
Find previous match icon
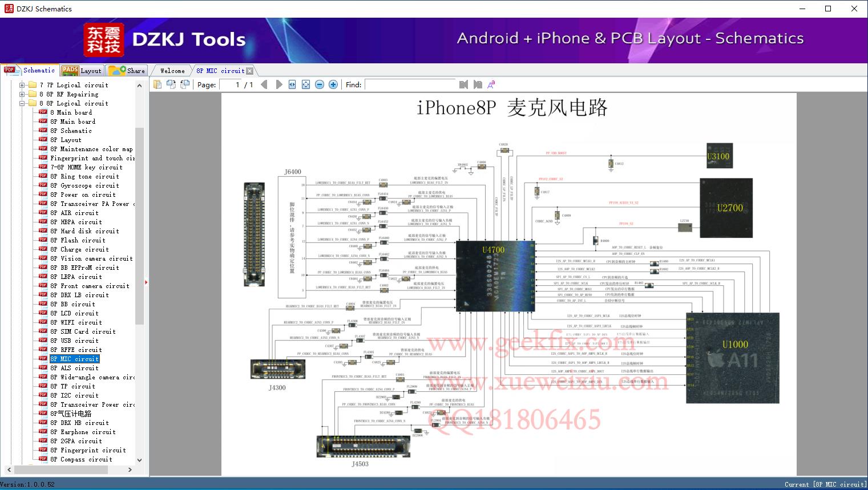[463, 84]
